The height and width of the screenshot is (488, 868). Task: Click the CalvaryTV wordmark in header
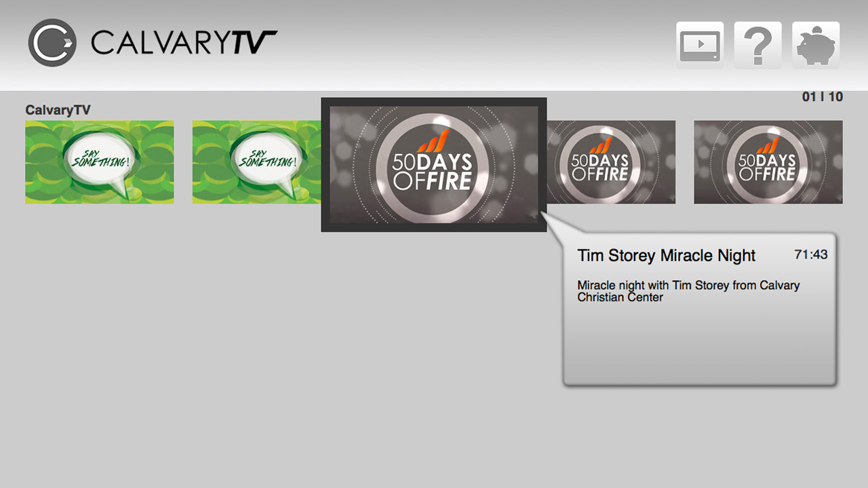(184, 42)
